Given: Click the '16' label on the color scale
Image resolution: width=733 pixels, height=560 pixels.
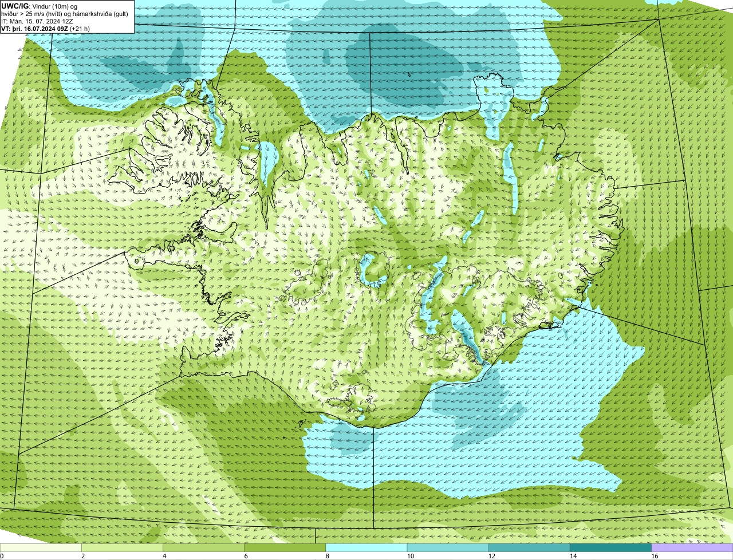Looking at the screenshot, I should (654, 556).
